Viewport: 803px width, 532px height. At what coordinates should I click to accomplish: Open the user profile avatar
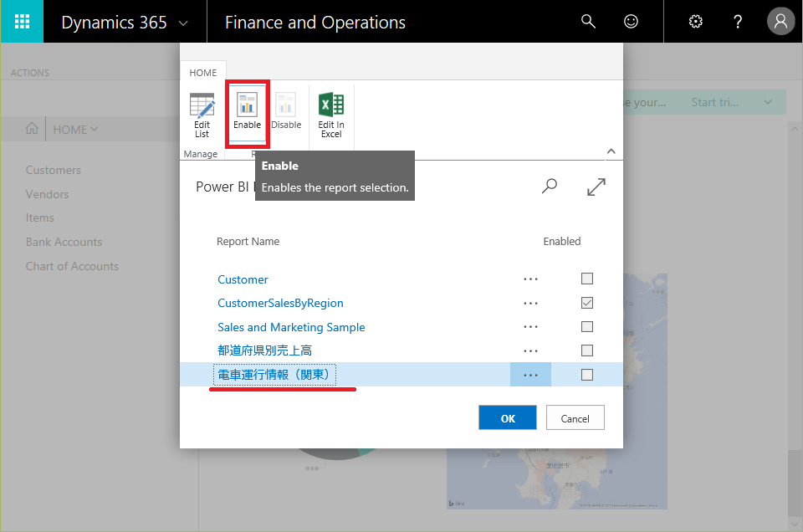(780, 22)
